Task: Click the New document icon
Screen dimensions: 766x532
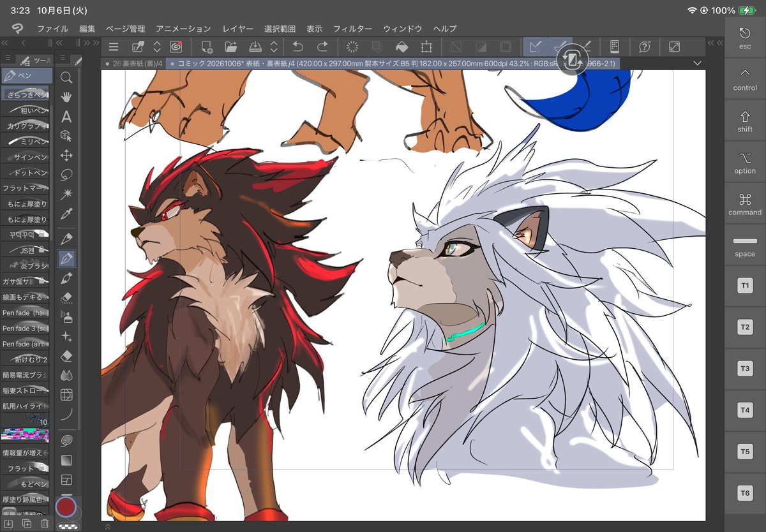Action: [x=206, y=47]
